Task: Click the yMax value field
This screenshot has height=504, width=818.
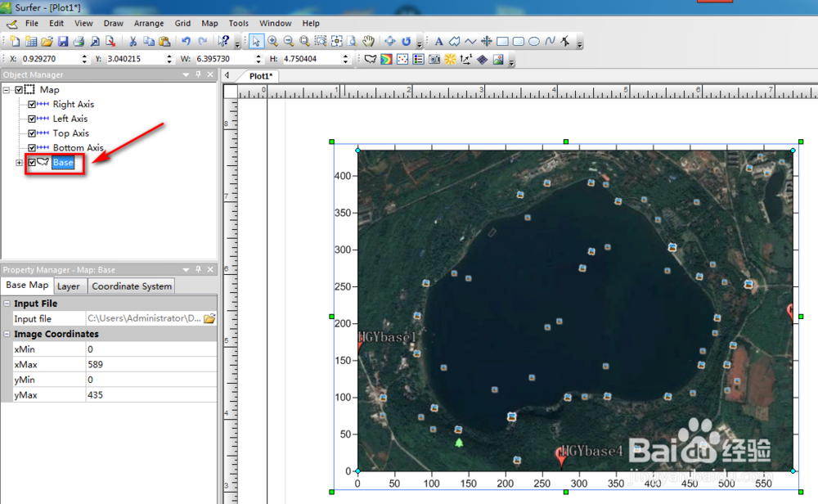Action: pos(151,395)
